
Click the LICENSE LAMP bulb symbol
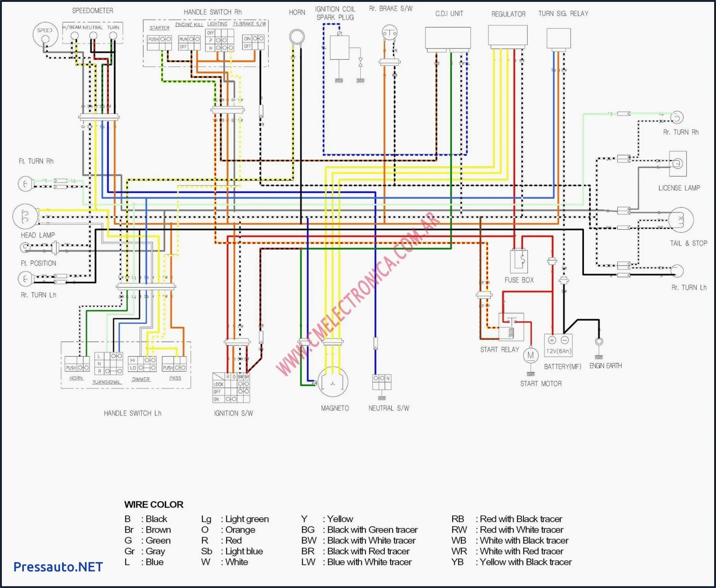tap(678, 164)
